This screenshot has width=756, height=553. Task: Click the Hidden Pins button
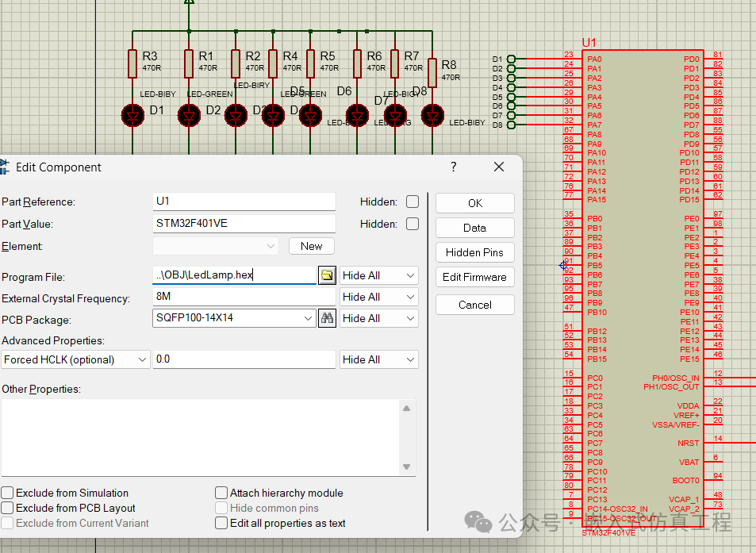click(x=474, y=252)
